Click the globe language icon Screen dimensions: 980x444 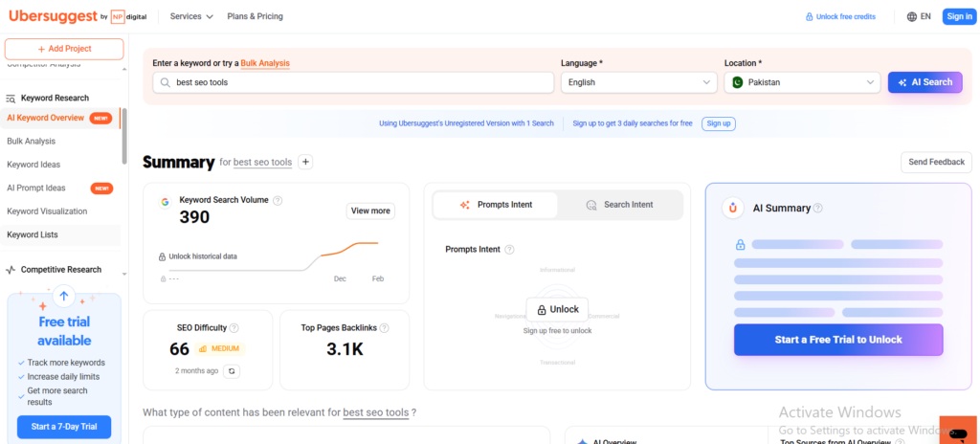click(x=910, y=16)
